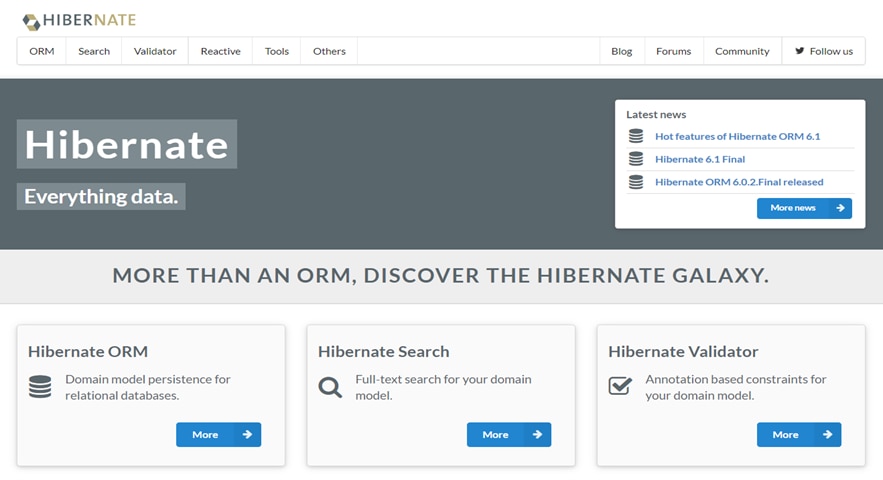The width and height of the screenshot is (883, 480).
Task: Click the large Hibernate banner title
Action: click(x=127, y=144)
